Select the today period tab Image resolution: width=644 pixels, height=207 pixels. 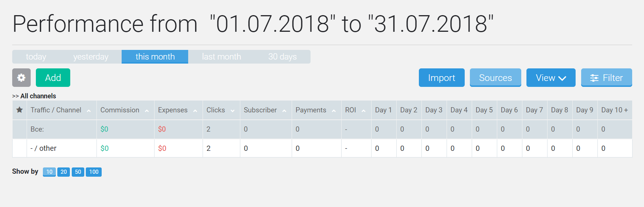(x=36, y=57)
